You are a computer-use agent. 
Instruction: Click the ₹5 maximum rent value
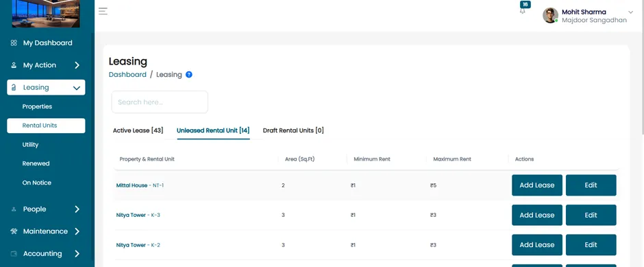click(x=433, y=185)
